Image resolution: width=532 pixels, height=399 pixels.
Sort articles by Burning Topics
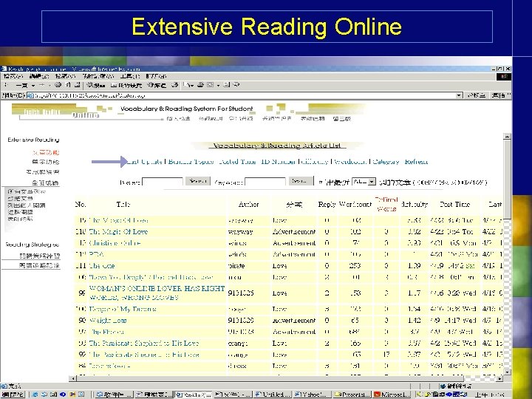coord(191,162)
